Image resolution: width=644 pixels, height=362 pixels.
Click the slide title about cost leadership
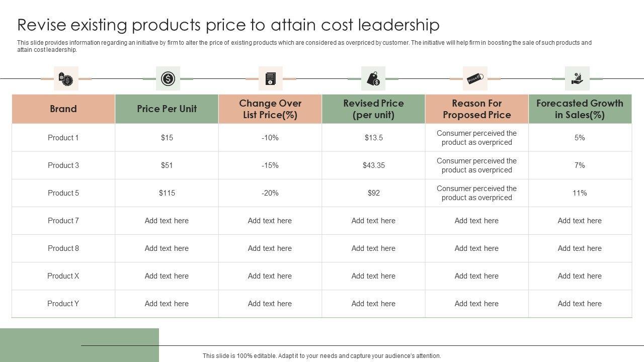tap(228, 25)
